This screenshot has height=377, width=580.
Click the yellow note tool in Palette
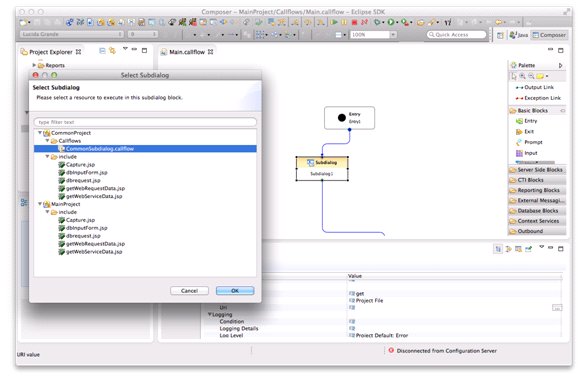[540, 76]
